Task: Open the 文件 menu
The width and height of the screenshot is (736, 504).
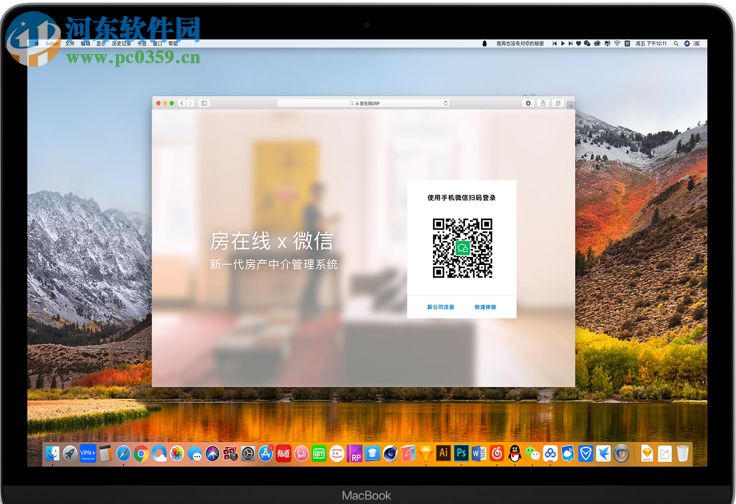Action: pos(69,43)
